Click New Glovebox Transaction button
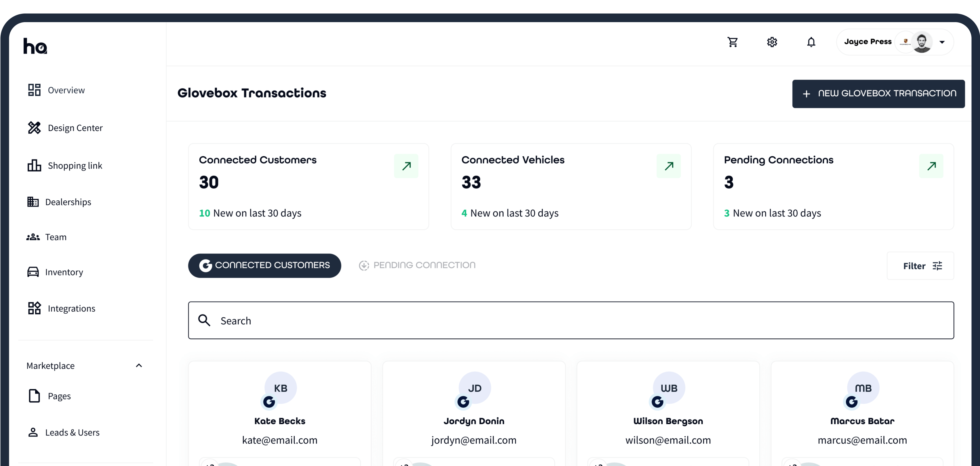The width and height of the screenshot is (980, 466). pyautogui.click(x=878, y=93)
